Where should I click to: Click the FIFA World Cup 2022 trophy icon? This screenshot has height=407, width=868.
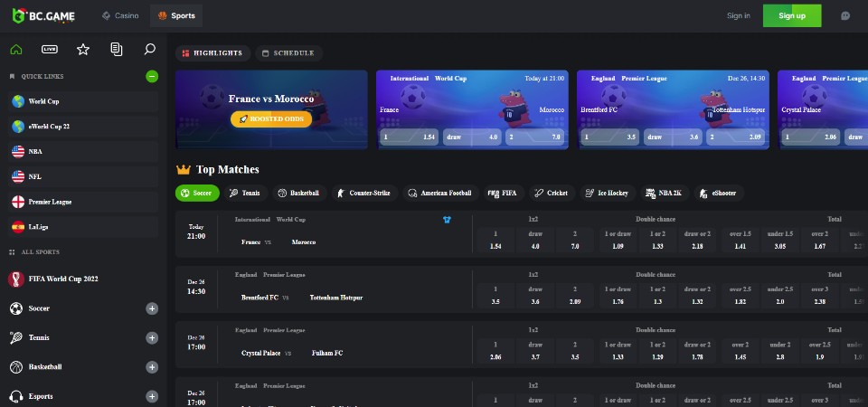coord(16,279)
